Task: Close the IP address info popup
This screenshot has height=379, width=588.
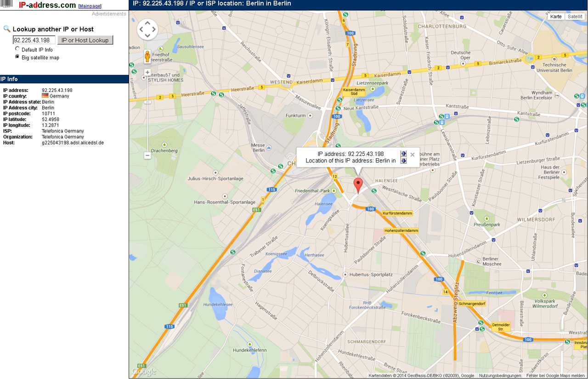Action: 412,155
